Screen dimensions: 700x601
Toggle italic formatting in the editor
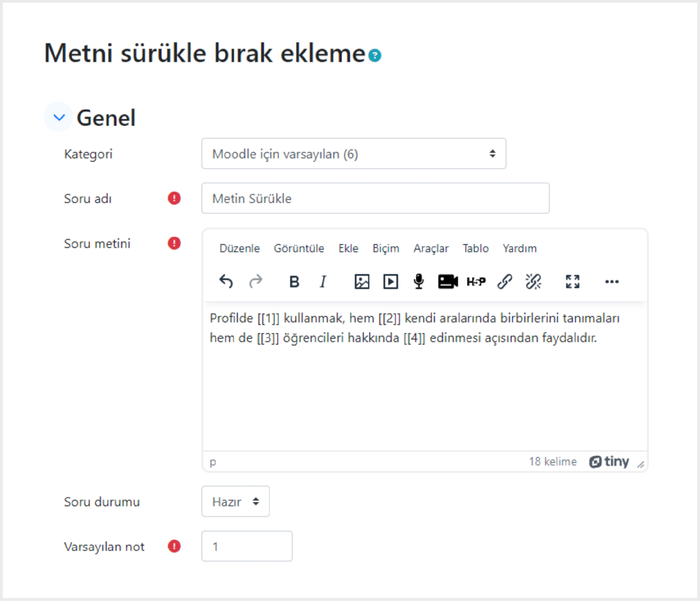pyautogui.click(x=323, y=281)
